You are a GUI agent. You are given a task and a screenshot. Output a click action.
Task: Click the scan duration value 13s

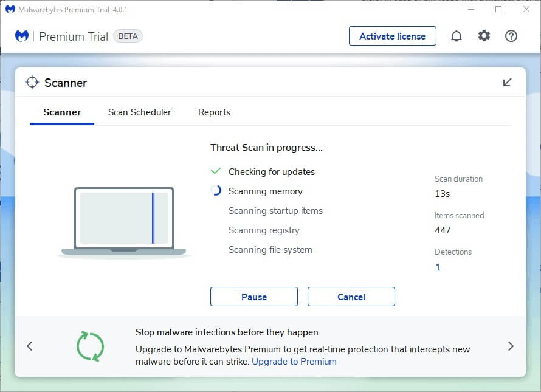point(443,194)
